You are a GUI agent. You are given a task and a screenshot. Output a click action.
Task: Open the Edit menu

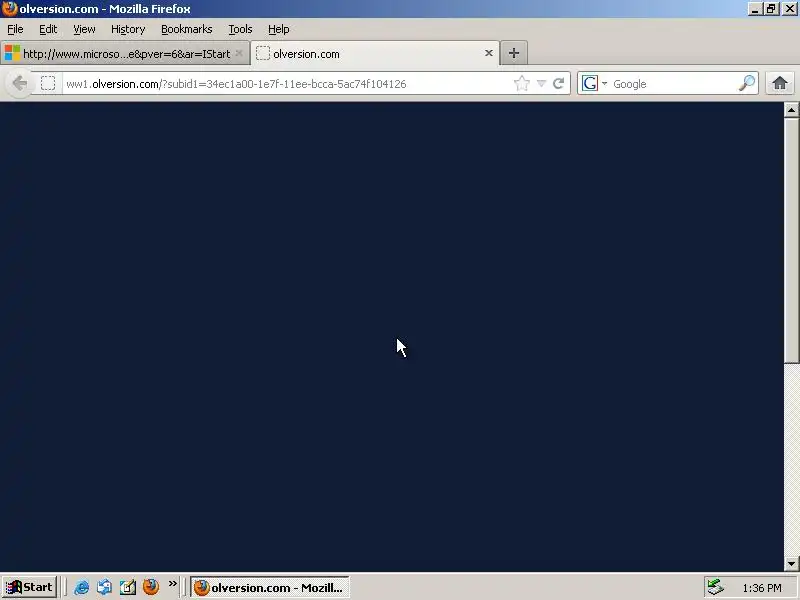click(48, 29)
